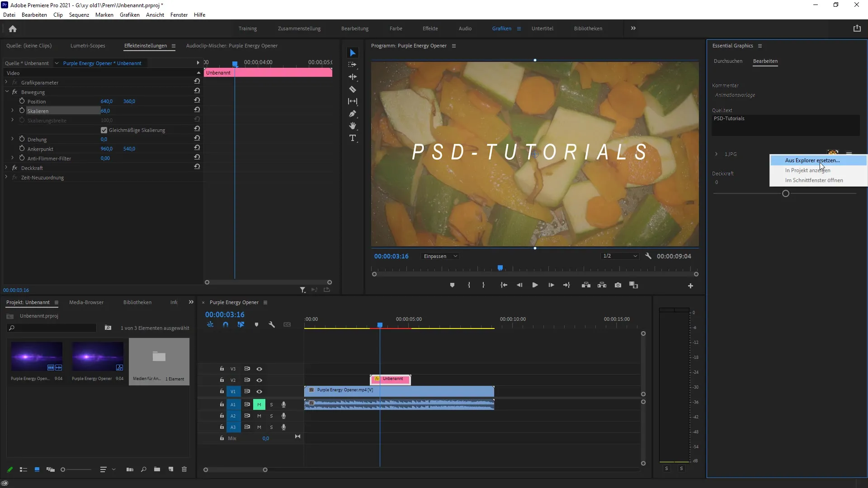Toggle visibility of track V2
The height and width of the screenshot is (488, 868).
point(259,380)
